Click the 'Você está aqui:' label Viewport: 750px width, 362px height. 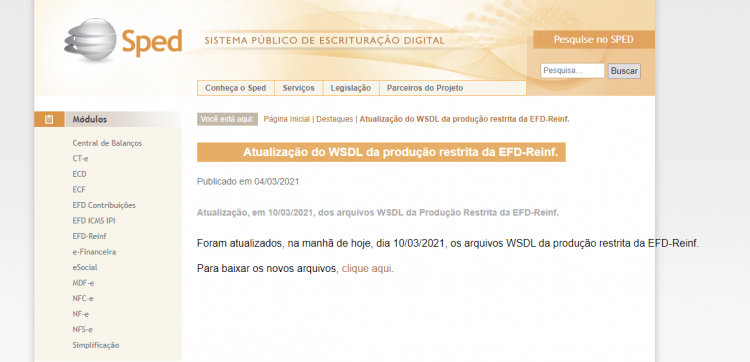tap(227, 119)
